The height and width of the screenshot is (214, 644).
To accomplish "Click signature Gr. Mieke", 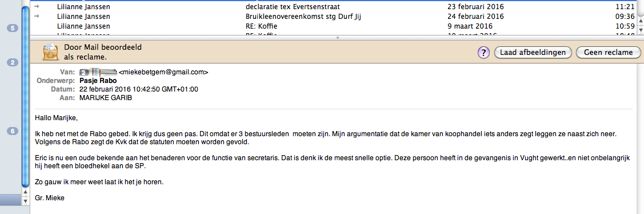I will click(x=50, y=199).
